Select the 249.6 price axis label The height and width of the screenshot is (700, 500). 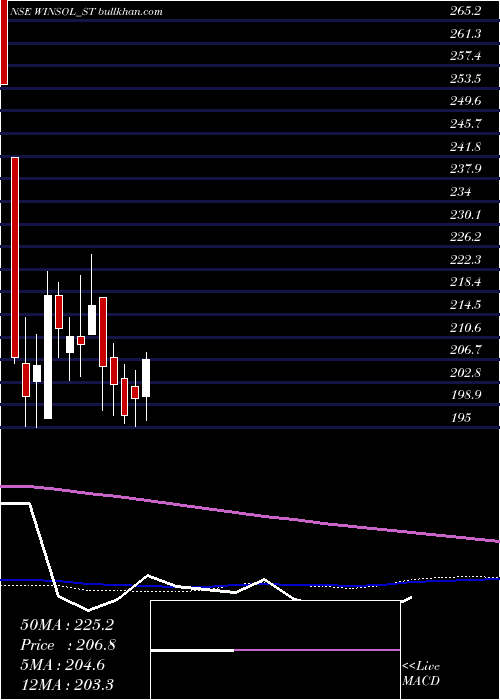tap(465, 102)
